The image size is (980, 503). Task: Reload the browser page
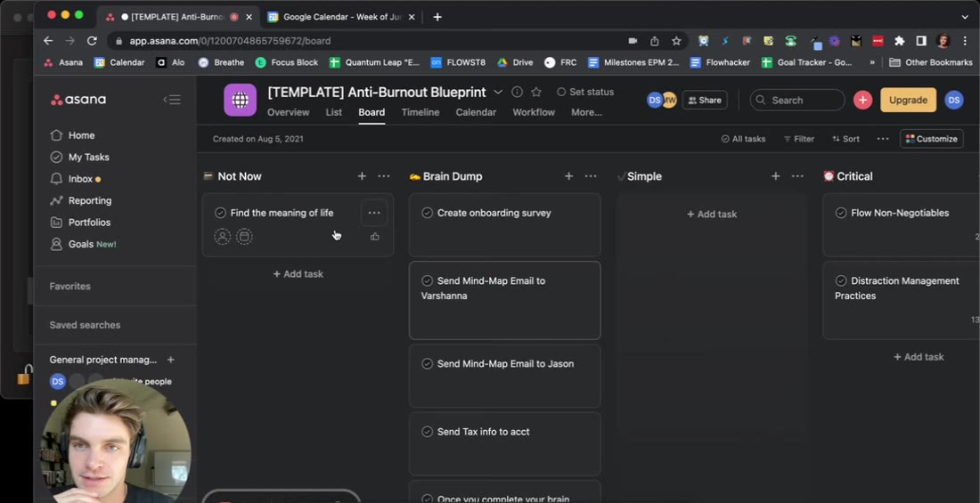coord(92,41)
